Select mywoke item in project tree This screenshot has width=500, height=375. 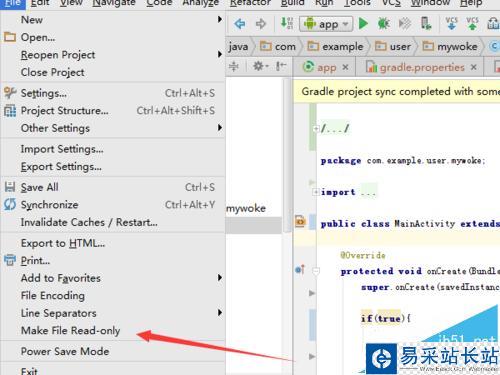click(x=246, y=208)
